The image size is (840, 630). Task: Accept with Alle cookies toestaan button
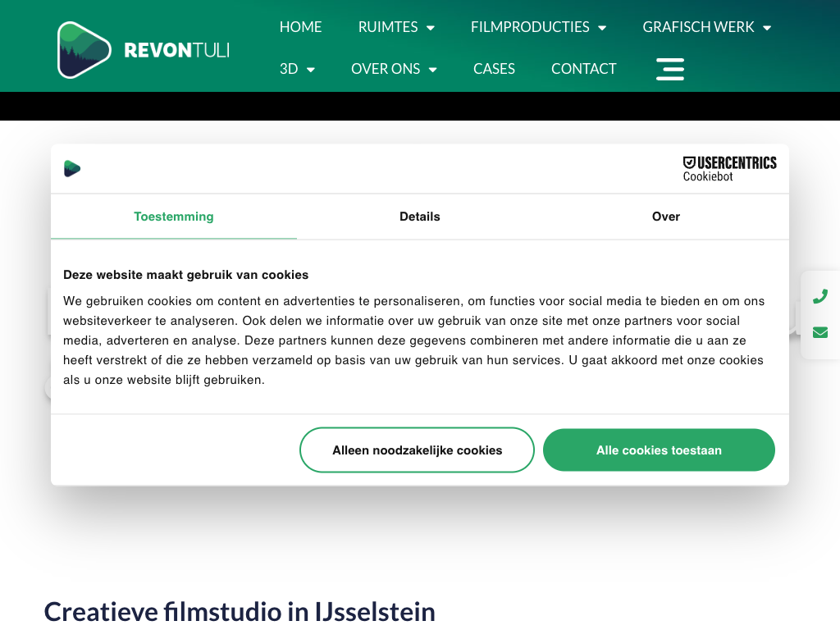point(659,450)
